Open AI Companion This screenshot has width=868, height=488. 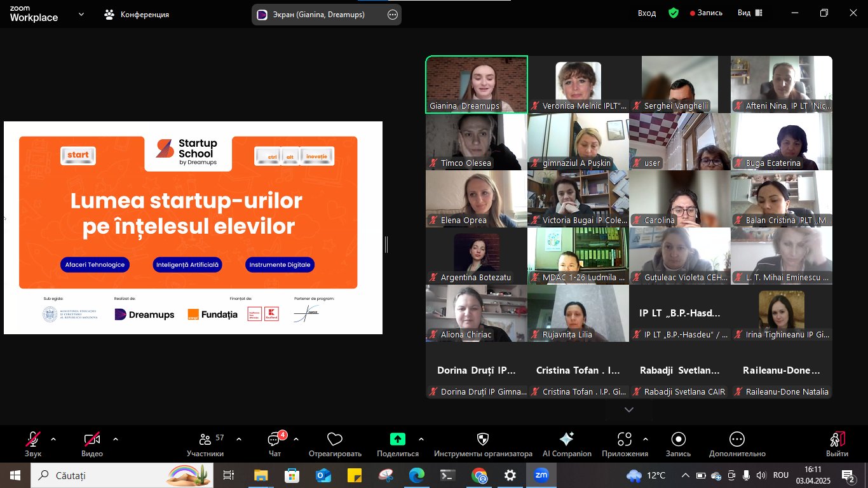click(567, 444)
